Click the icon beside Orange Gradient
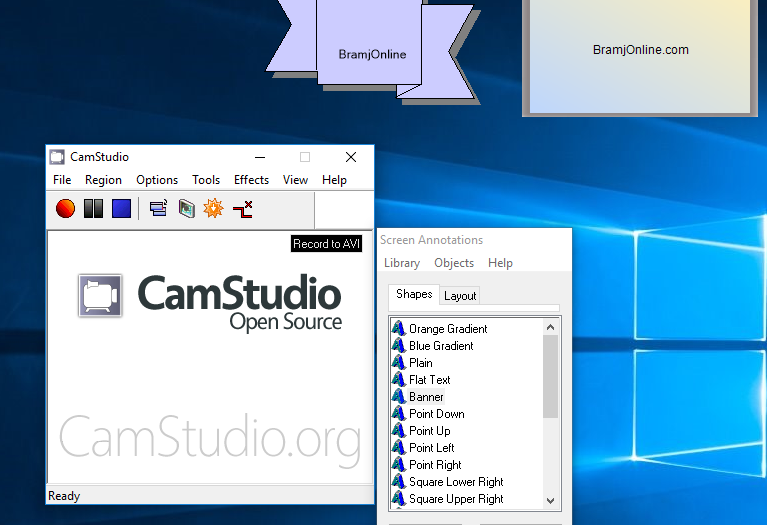The width and height of the screenshot is (767, 525). [399, 328]
